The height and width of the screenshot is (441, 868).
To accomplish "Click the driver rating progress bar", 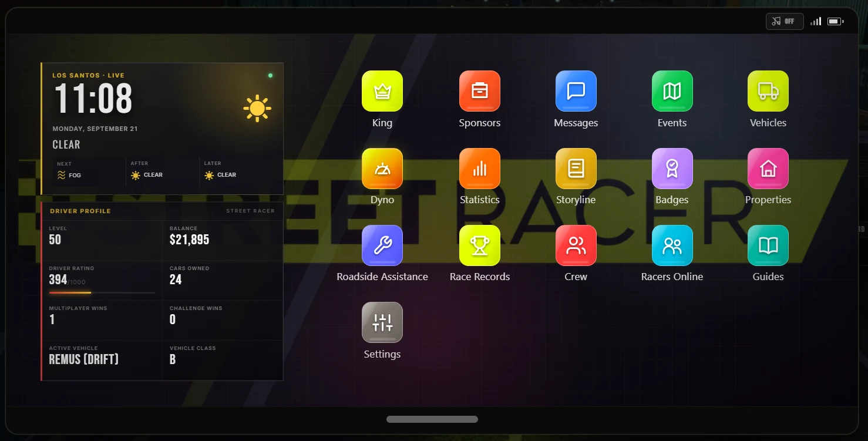I will [x=102, y=292].
